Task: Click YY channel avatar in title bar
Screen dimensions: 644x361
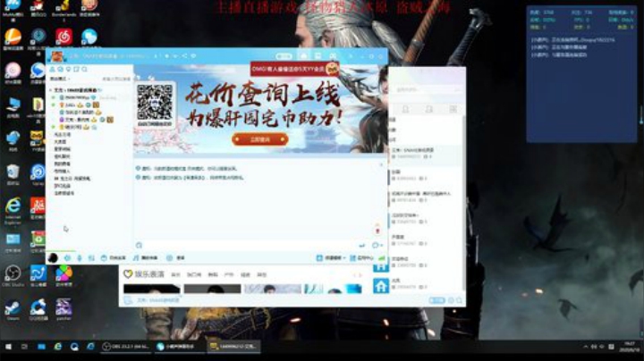Action: [57, 55]
